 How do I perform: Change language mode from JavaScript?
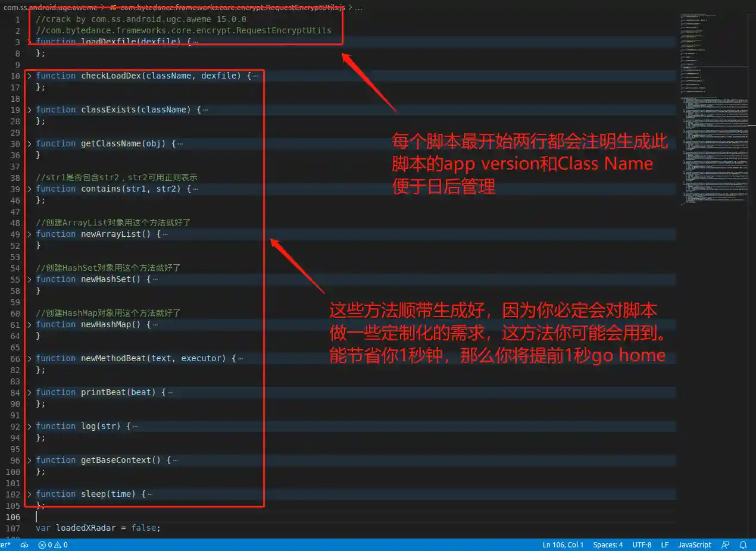click(694, 544)
